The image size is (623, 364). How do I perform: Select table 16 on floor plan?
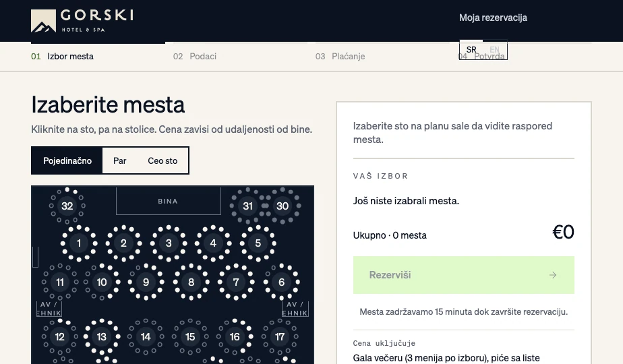pyautogui.click(x=235, y=336)
